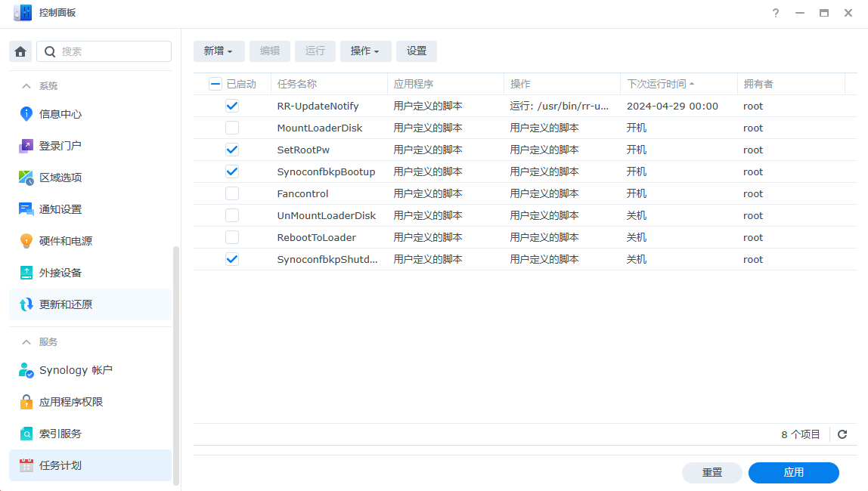Viewport: 868px width, 491px height.
Task: Collapse the 系统 sidebar section
Action: tap(26, 86)
